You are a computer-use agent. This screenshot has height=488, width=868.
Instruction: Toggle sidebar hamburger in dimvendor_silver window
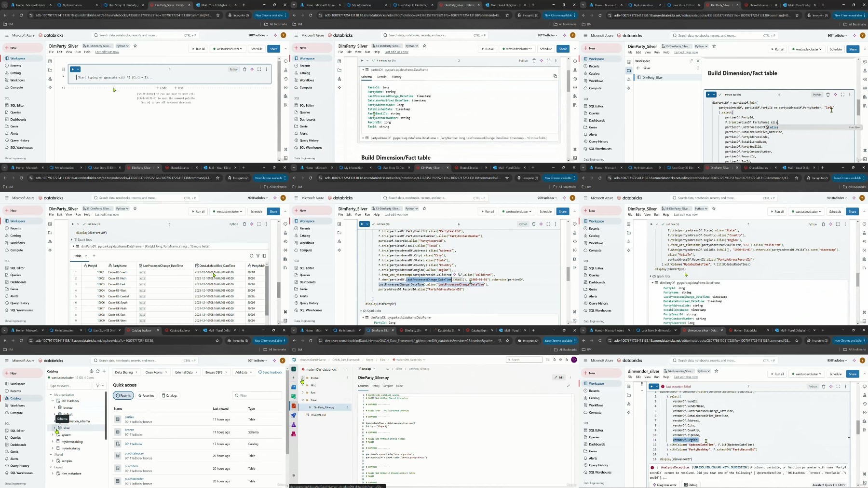coord(585,361)
